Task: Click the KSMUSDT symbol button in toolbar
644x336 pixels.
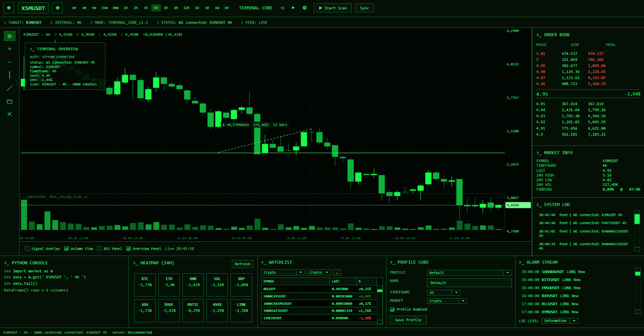Action: [x=34, y=8]
